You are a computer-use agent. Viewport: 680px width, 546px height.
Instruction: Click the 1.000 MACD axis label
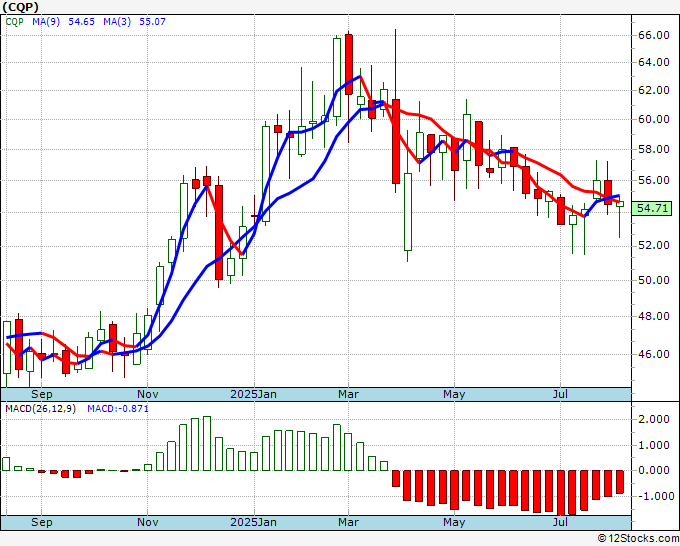(654, 445)
